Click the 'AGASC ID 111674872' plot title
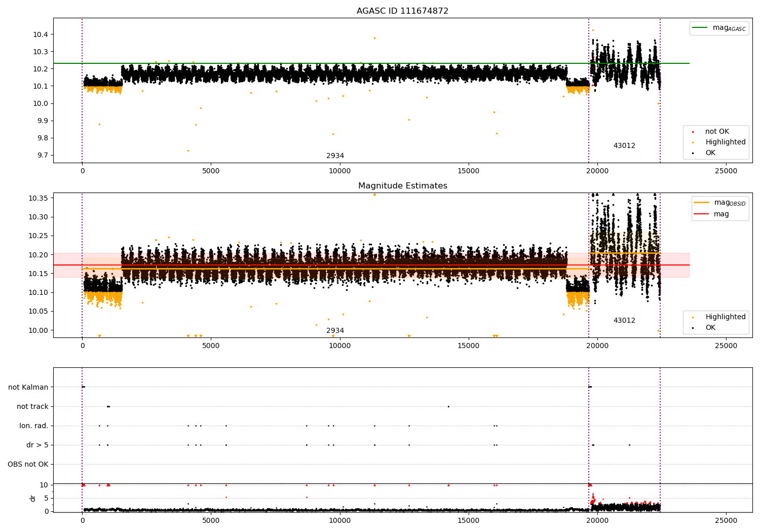The width and height of the screenshot is (760, 532). pyautogui.click(x=402, y=11)
